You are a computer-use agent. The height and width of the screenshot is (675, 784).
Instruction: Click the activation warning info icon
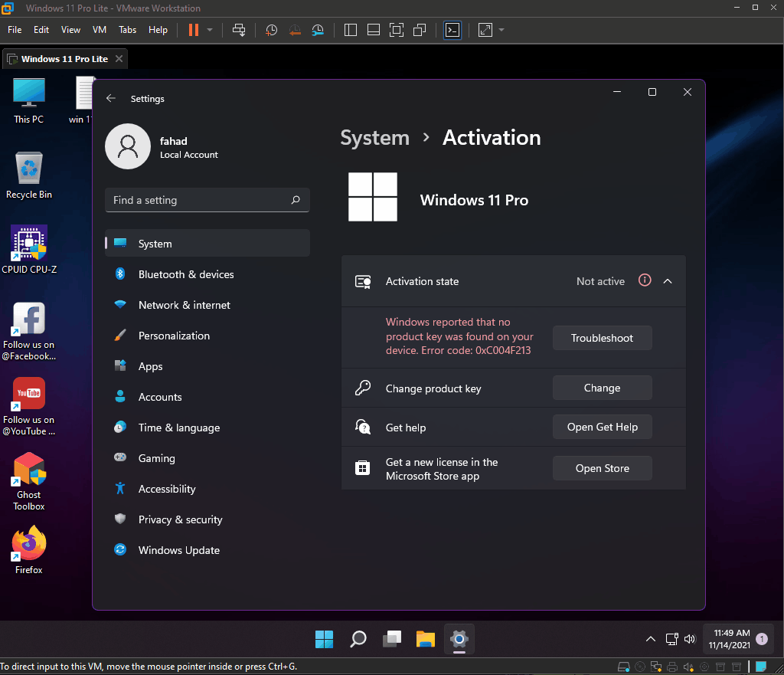(645, 280)
